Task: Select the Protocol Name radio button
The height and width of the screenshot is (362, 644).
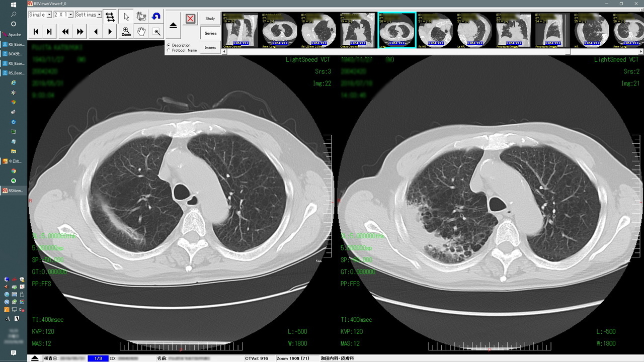Action: click(x=168, y=50)
